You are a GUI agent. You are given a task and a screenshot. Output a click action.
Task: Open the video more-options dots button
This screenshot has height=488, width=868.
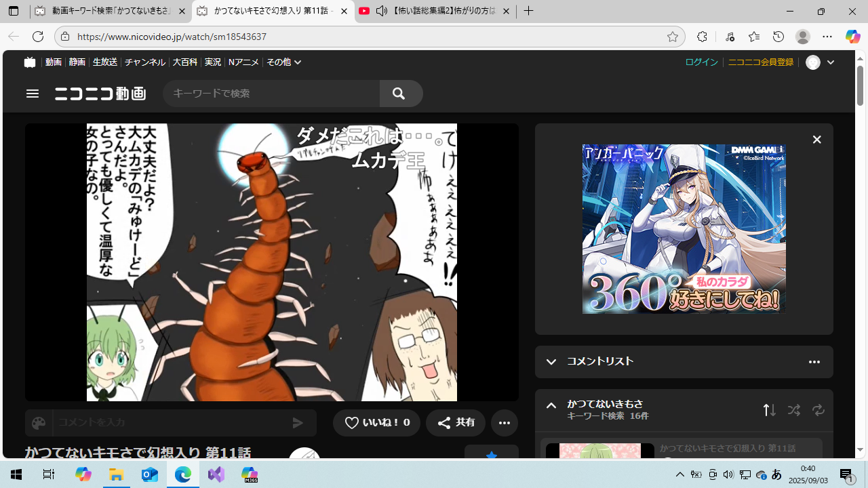[505, 423]
